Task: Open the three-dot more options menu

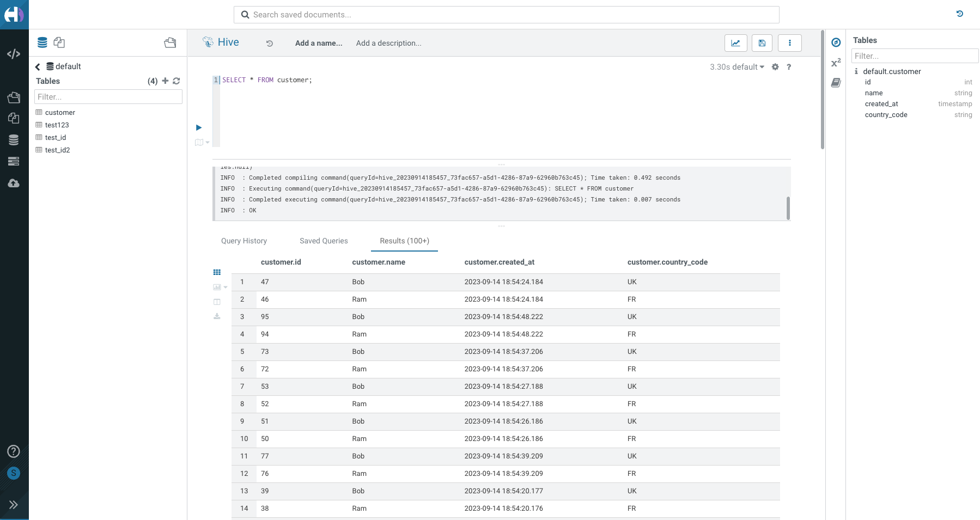Action: click(789, 43)
